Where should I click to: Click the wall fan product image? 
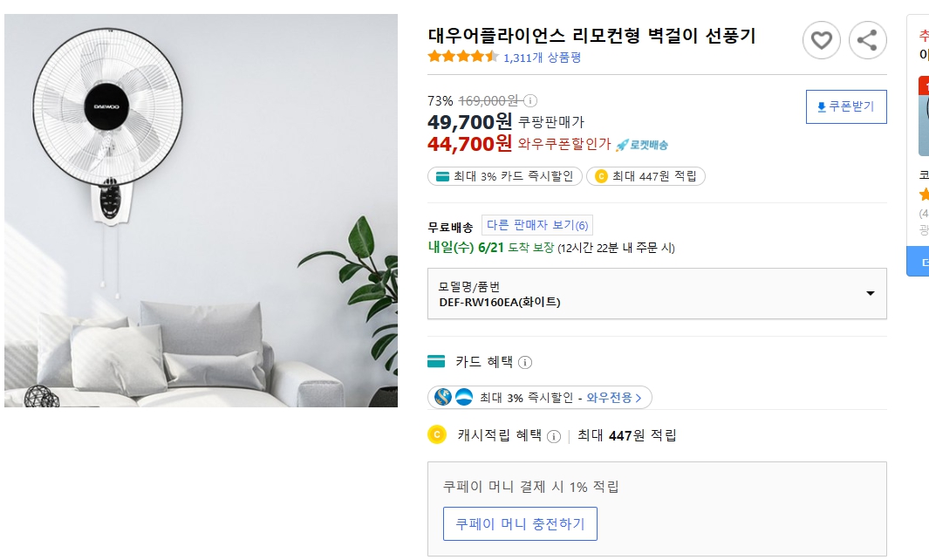[201, 210]
